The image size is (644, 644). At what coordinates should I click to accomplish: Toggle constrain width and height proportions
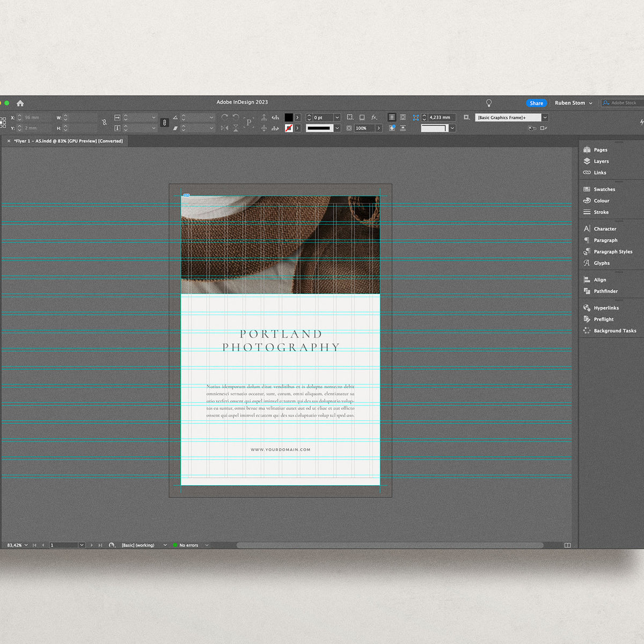point(104,122)
